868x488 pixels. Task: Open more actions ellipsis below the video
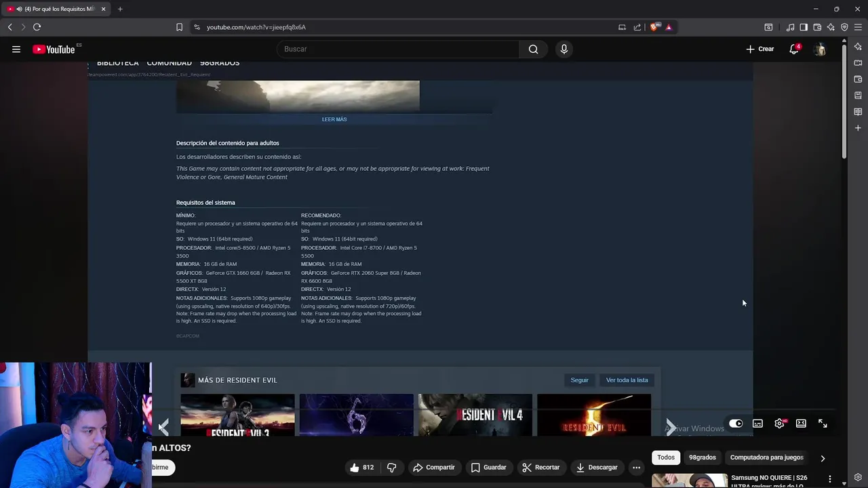(636, 467)
